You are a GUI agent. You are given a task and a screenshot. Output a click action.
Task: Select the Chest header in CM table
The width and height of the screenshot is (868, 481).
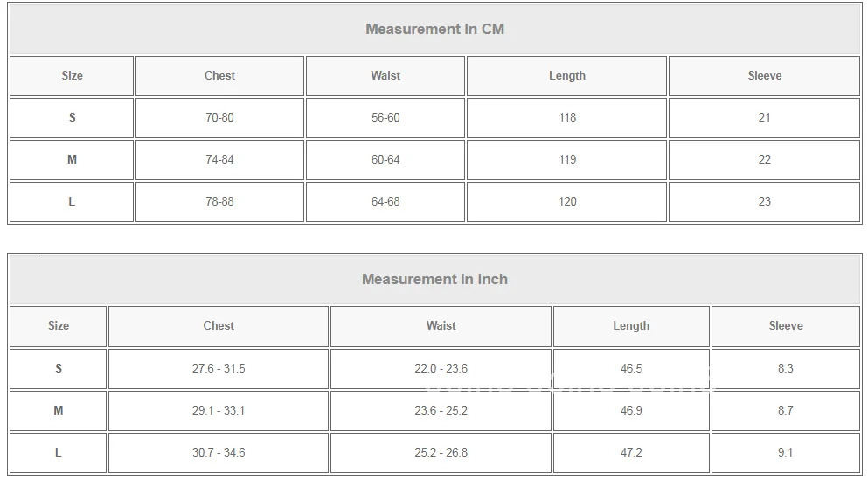tap(219, 76)
